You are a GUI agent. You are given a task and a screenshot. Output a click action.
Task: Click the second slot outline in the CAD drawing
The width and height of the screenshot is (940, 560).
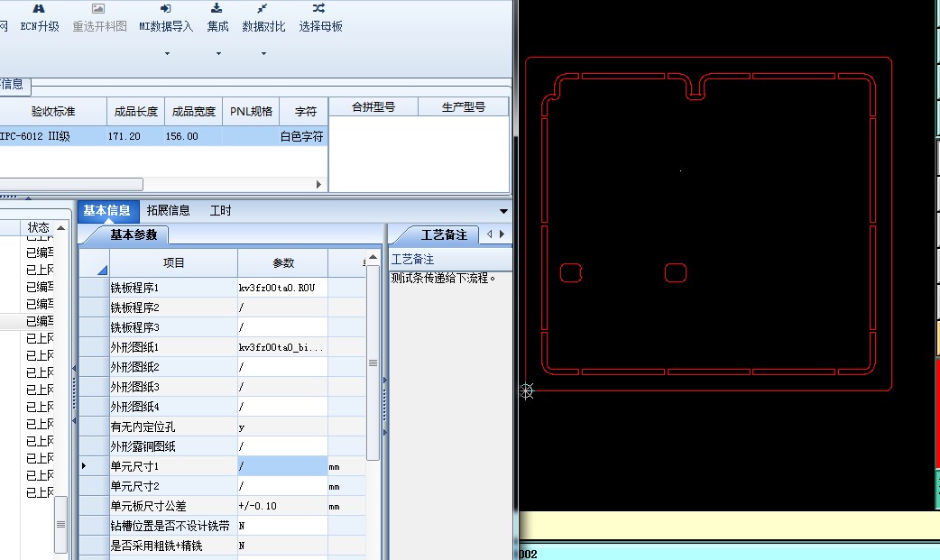pyautogui.click(x=676, y=273)
